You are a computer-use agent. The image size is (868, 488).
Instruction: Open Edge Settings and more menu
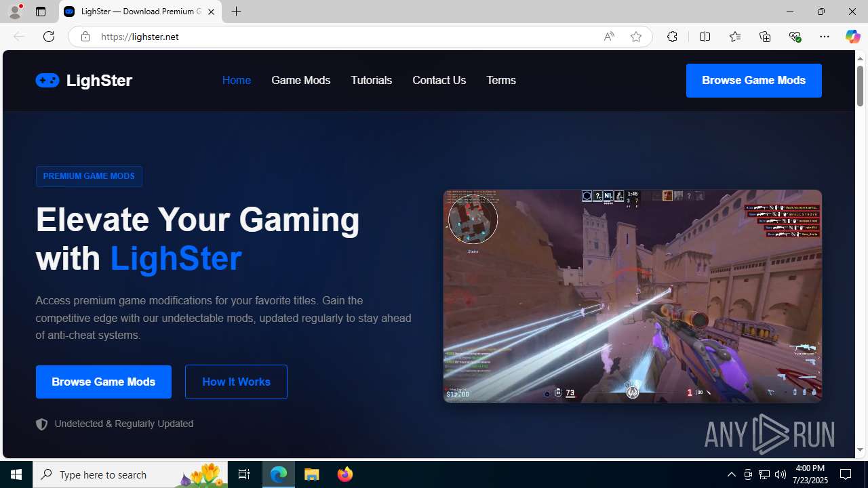click(825, 37)
